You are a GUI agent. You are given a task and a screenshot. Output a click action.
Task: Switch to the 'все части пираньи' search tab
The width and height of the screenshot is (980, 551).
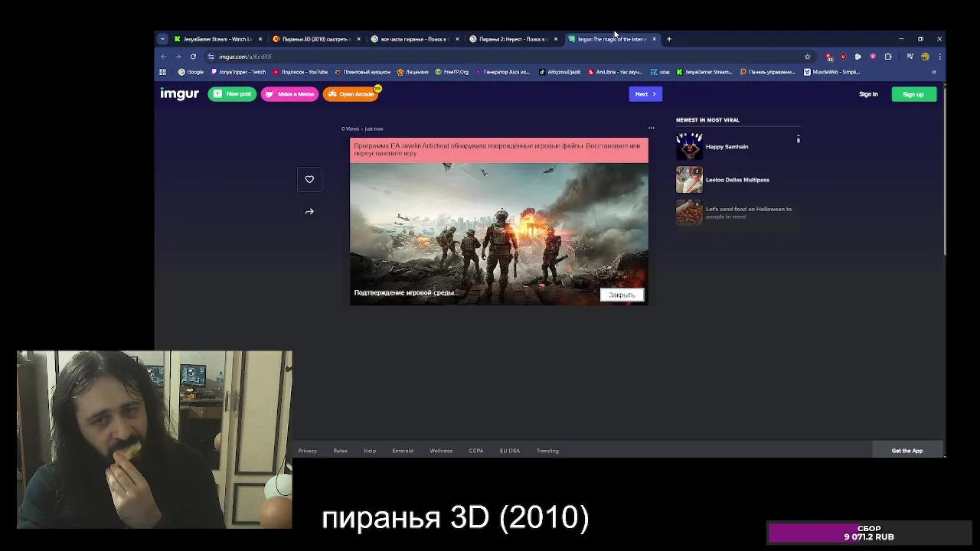coord(413,39)
